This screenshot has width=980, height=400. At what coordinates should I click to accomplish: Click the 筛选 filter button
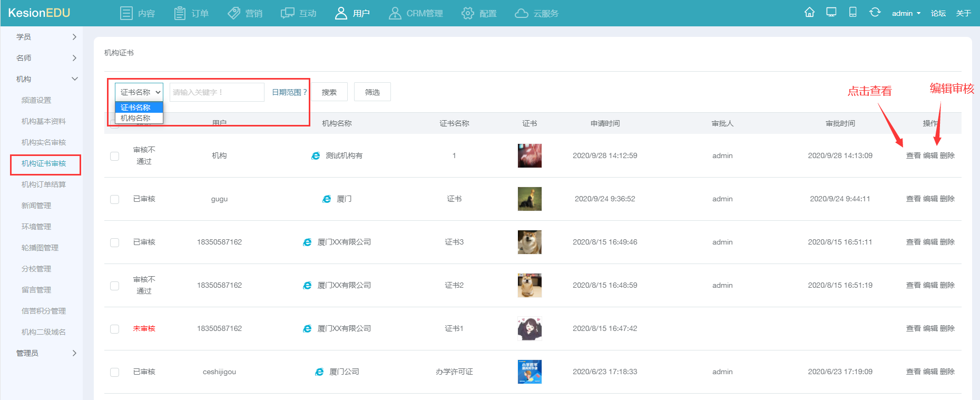[373, 92]
